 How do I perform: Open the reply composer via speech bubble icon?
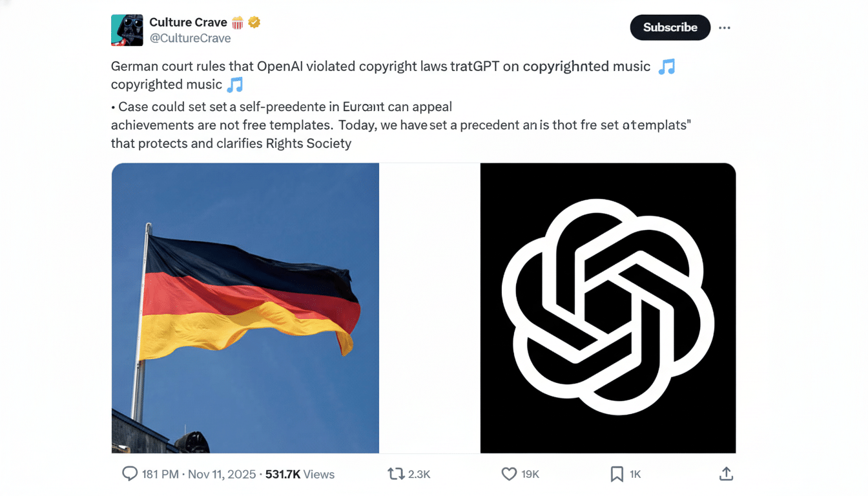130,474
